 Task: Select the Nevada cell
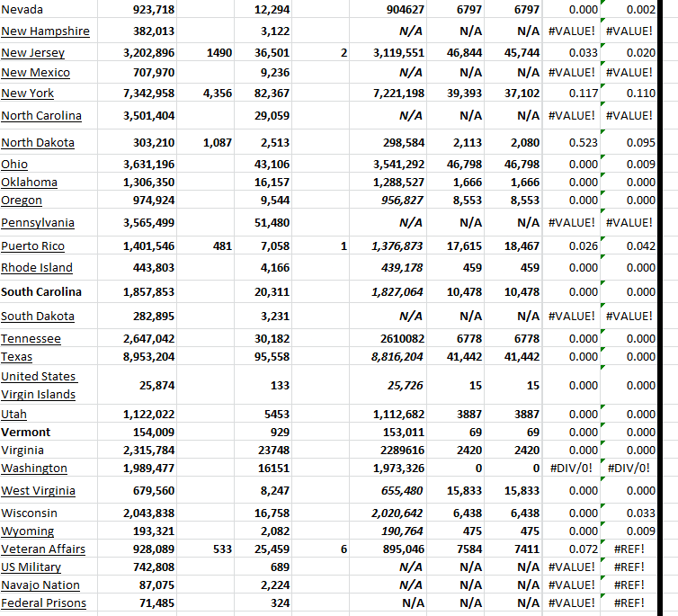(x=49, y=10)
